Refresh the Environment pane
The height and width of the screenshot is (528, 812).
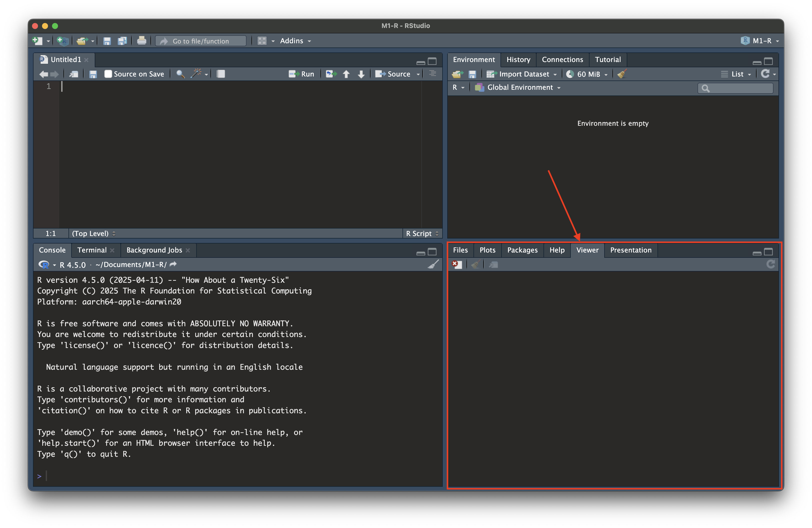click(x=765, y=74)
